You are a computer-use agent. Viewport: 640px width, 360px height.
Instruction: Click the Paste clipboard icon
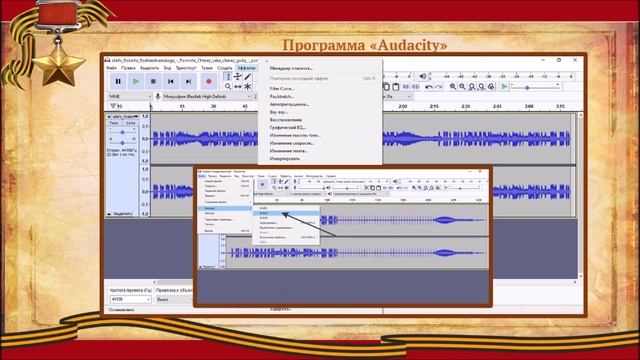pyautogui.click(x=396, y=87)
